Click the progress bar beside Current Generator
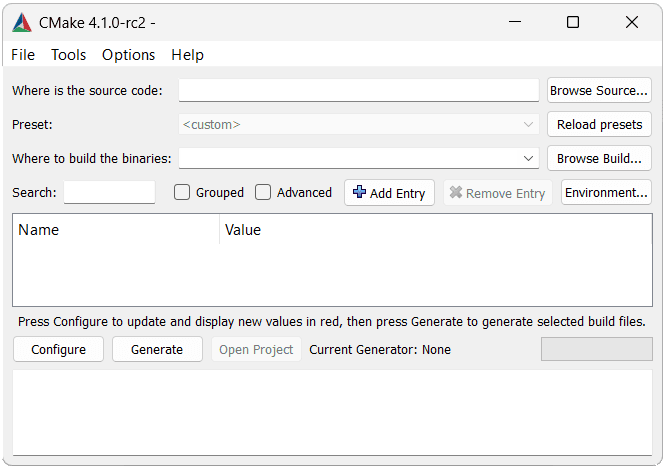Image resolution: width=663 pixels, height=470 pixels. pos(597,349)
